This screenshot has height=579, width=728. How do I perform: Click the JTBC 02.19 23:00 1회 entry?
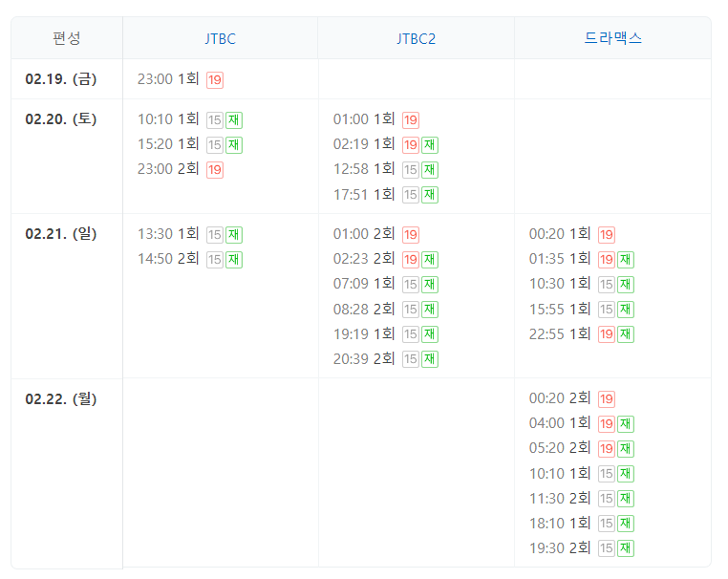(x=168, y=79)
